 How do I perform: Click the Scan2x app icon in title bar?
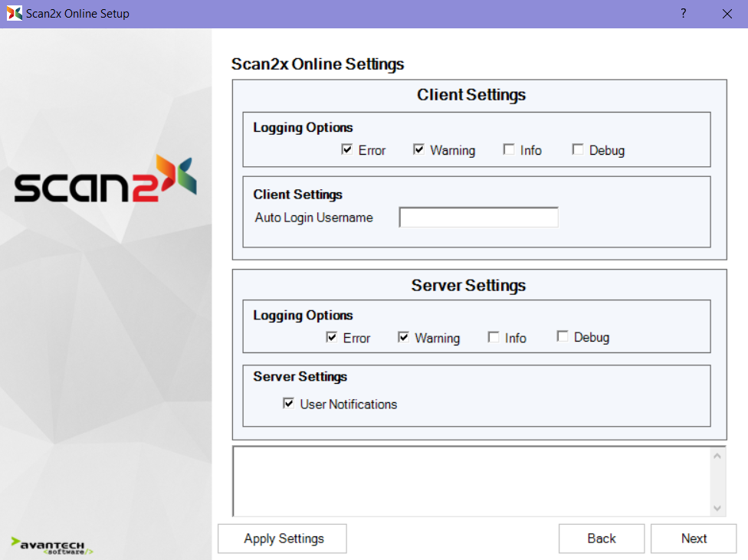coord(15,14)
